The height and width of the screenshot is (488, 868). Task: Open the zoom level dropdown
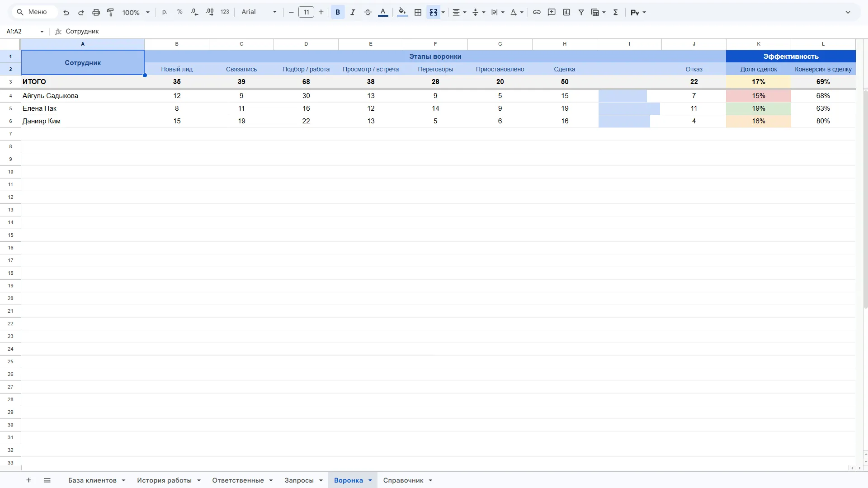tap(136, 12)
